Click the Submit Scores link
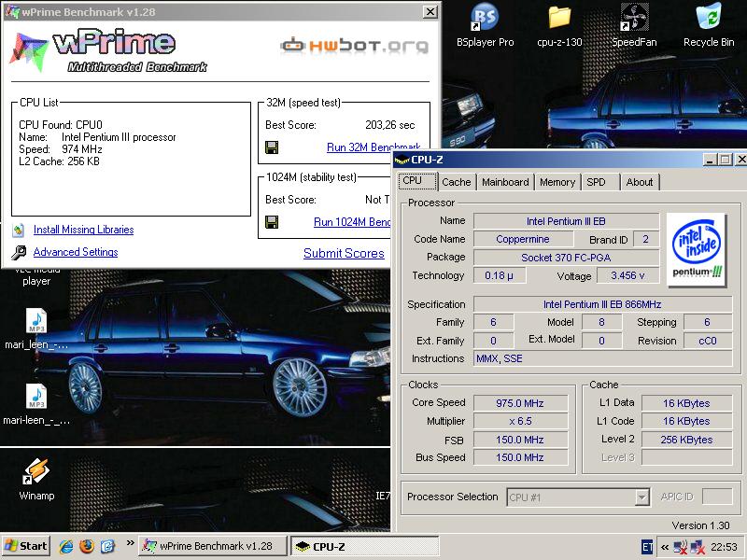747x560 pixels. point(344,253)
